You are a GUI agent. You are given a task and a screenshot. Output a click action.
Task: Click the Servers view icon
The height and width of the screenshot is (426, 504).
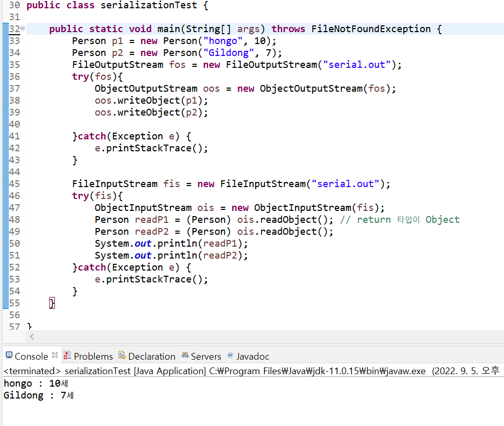pyautogui.click(x=185, y=356)
